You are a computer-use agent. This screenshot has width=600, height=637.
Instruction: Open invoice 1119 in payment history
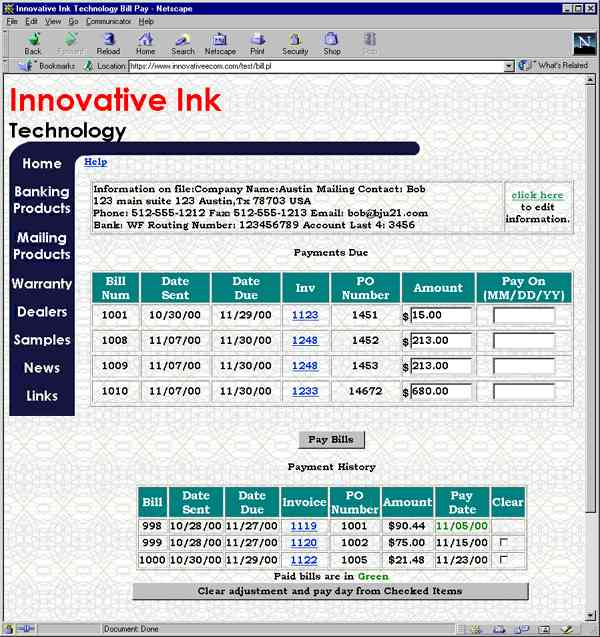pyautogui.click(x=303, y=526)
